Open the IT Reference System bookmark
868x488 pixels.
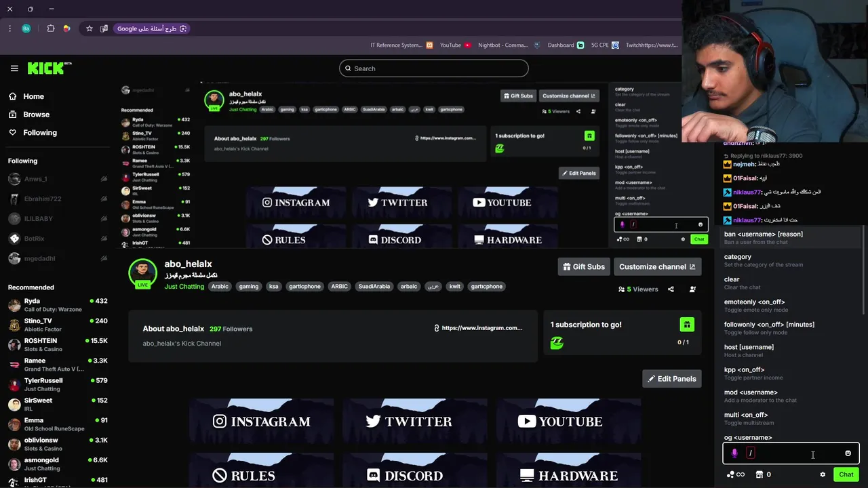click(x=401, y=45)
